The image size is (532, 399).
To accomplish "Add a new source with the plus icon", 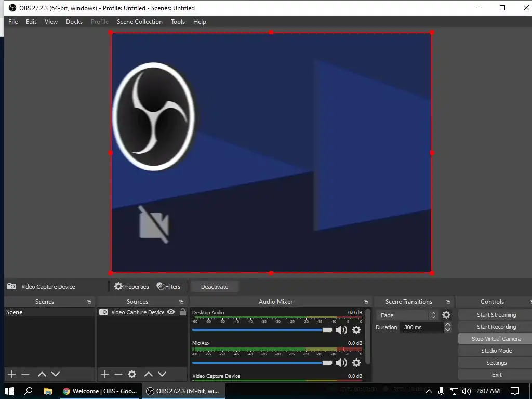I will [x=105, y=374].
